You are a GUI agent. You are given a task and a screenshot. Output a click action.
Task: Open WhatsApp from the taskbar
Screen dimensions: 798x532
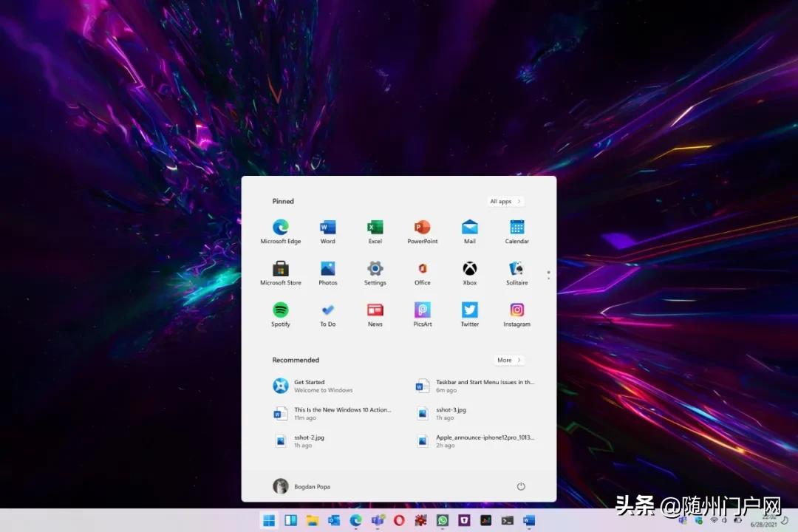click(x=443, y=520)
